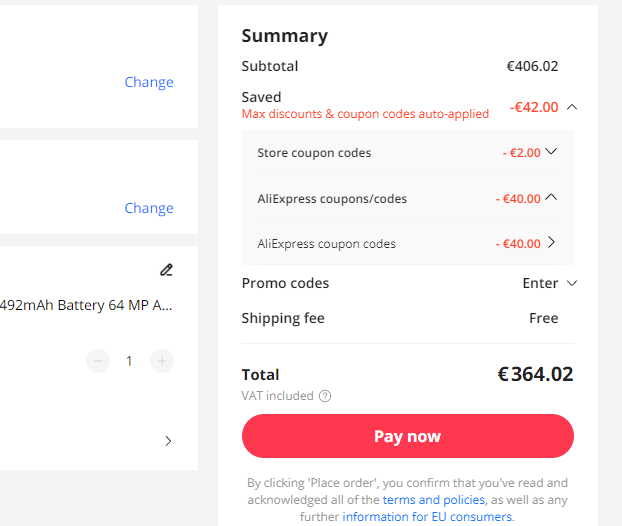Open AliExpress coupon codes details arrow

tap(551, 242)
